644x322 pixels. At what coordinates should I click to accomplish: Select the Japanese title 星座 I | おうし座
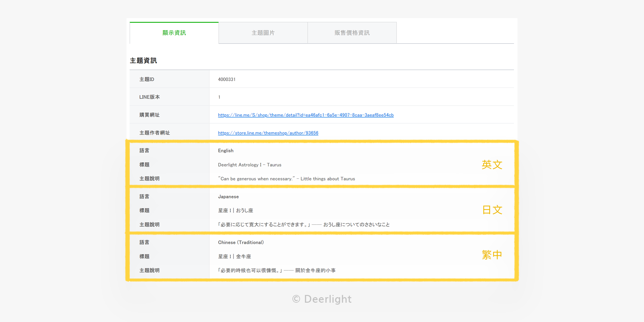click(235, 211)
